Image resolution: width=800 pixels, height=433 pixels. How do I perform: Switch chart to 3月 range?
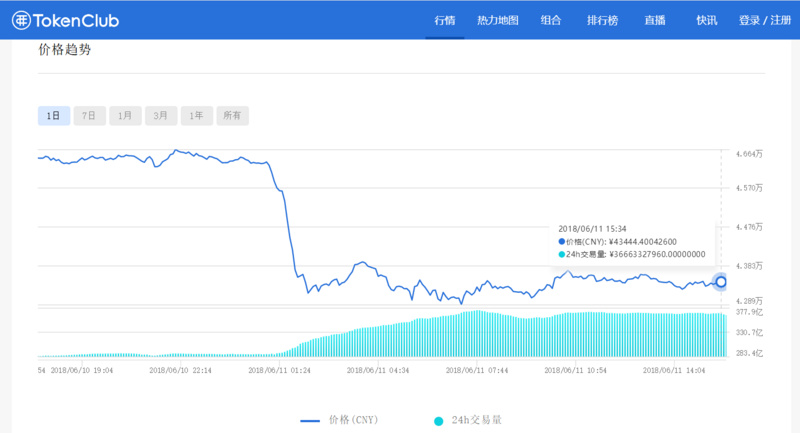(x=160, y=115)
